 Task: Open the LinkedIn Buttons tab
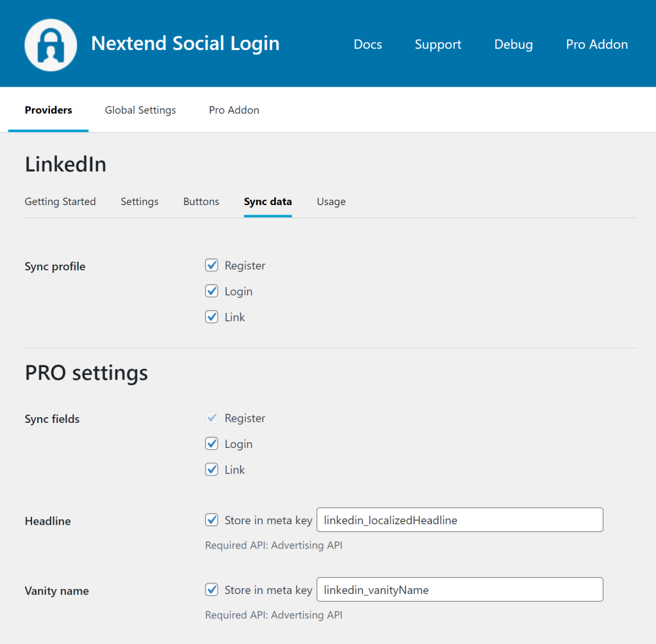[x=201, y=201]
